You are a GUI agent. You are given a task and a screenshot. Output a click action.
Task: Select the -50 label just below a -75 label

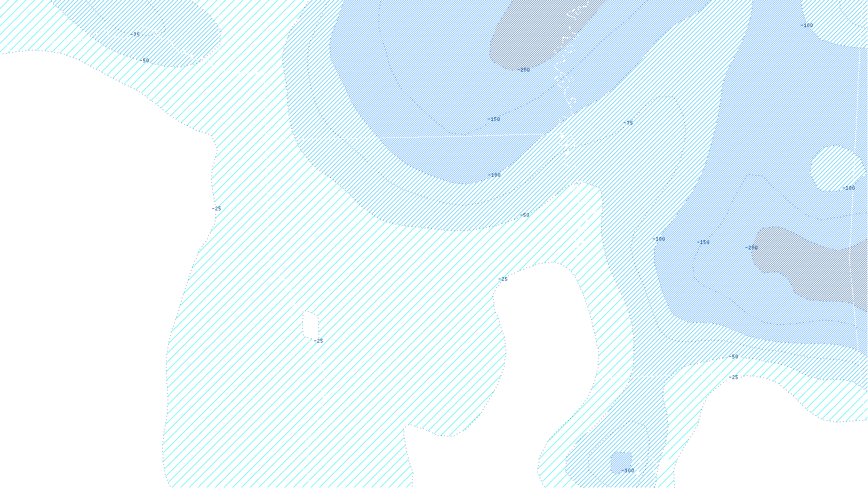pos(144,61)
